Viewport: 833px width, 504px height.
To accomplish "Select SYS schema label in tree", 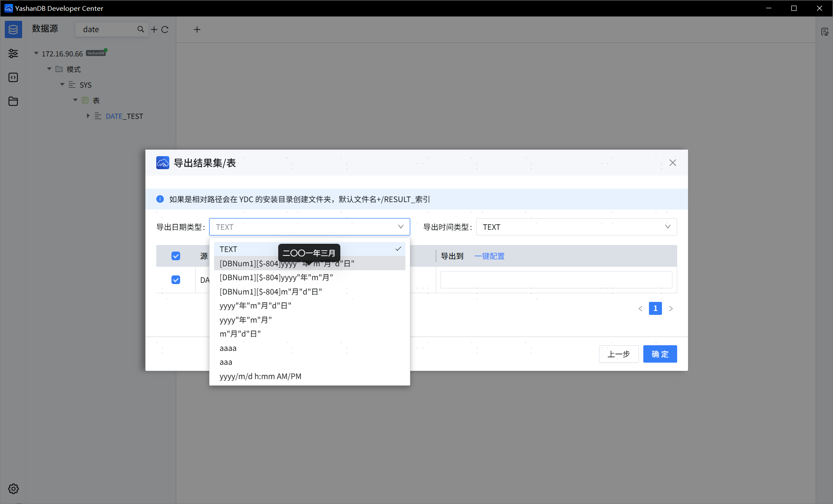I will point(86,85).
